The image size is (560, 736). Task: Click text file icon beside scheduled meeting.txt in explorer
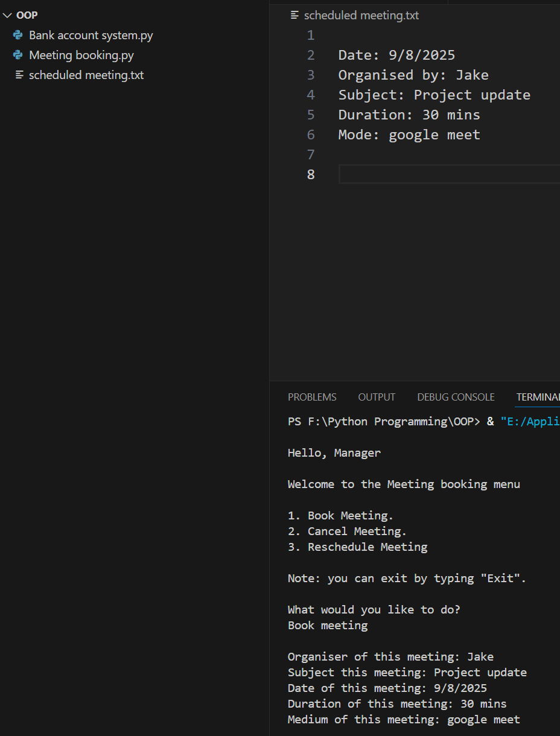click(x=19, y=75)
